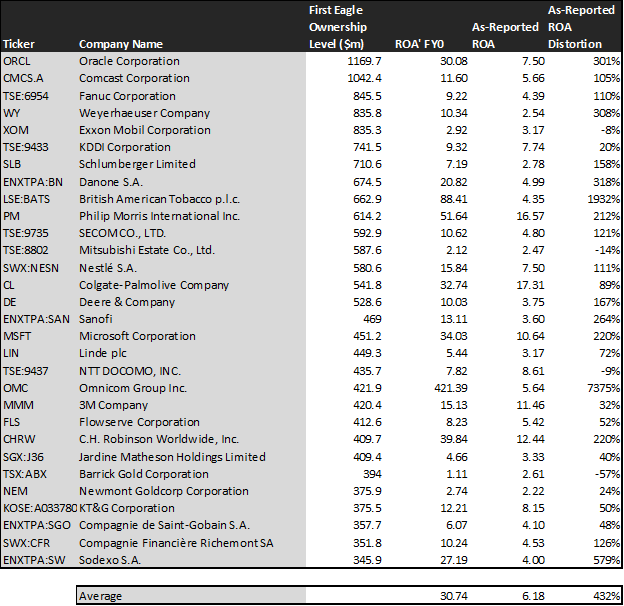Screen dimensions: 624x606
Task: Select Flowserve Corporation cell
Action: [139, 422]
